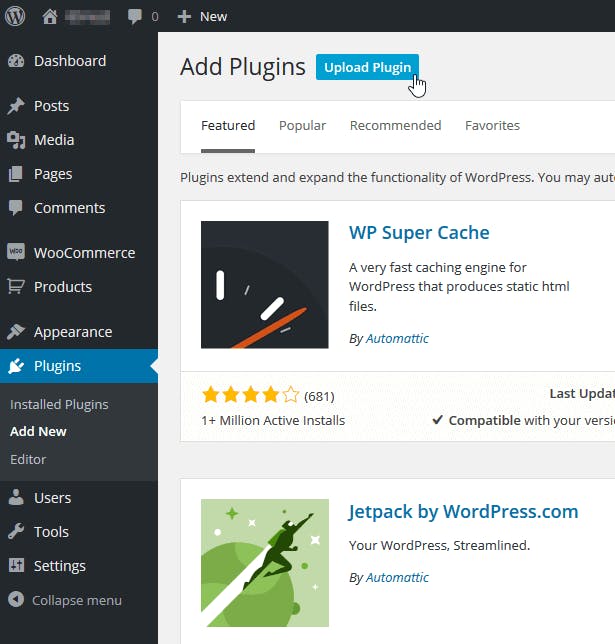Click the Appearance paintbrush icon

pos(16,331)
